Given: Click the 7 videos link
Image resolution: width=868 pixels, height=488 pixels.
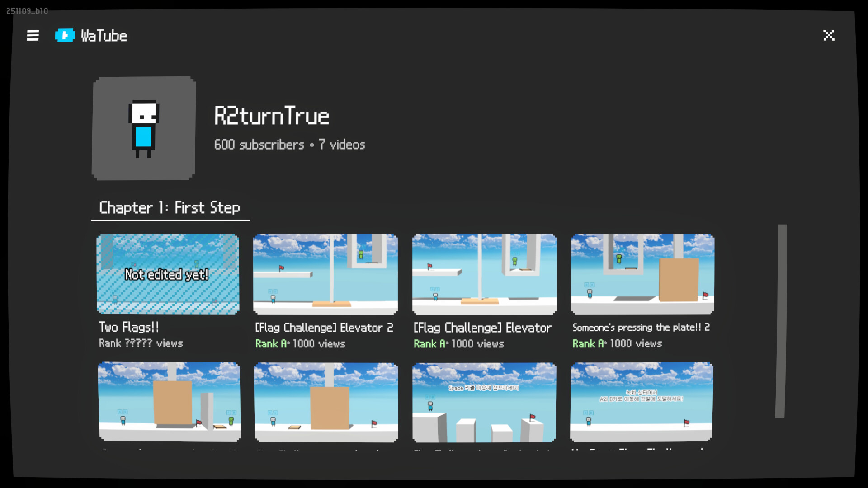Looking at the screenshot, I should point(342,145).
